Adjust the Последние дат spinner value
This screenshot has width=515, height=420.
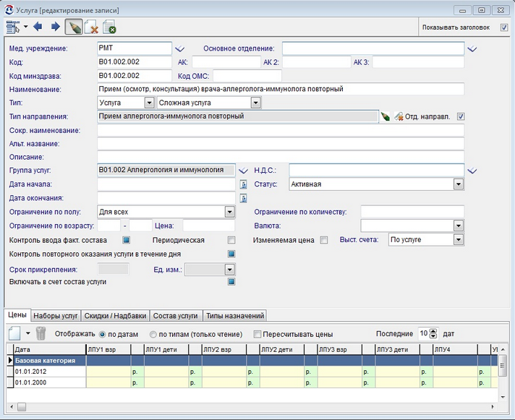coord(433,334)
